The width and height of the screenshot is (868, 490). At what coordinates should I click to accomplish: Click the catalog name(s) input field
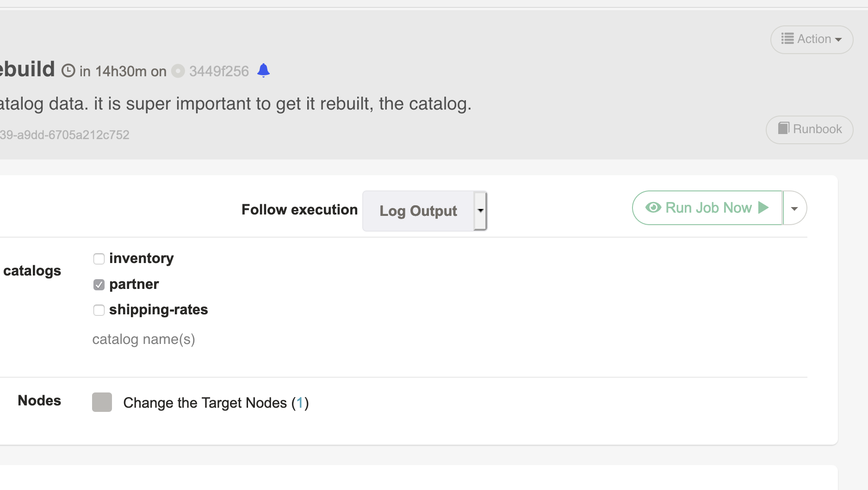click(x=144, y=339)
